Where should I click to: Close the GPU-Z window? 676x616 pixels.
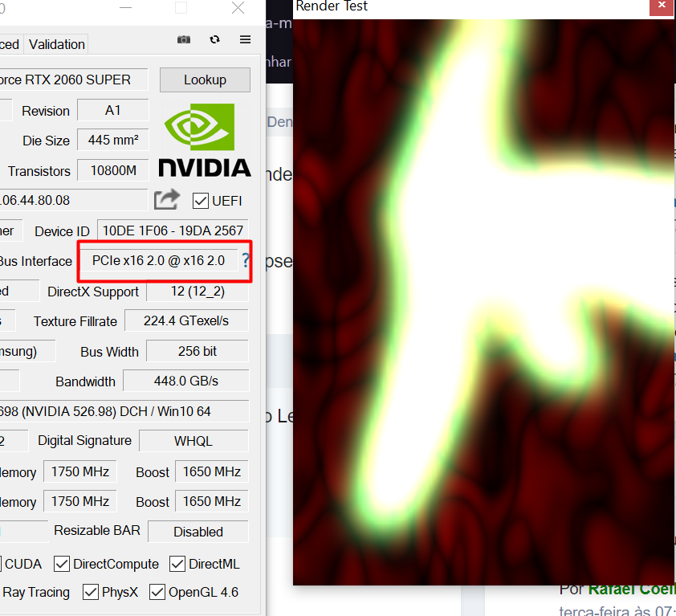click(x=238, y=8)
